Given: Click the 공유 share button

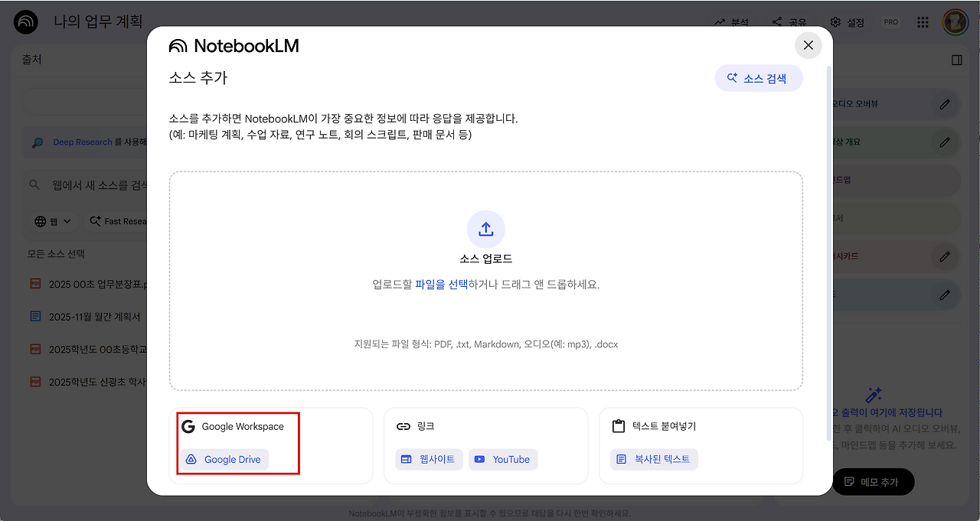Looking at the screenshot, I should pyautogui.click(x=789, y=22).
